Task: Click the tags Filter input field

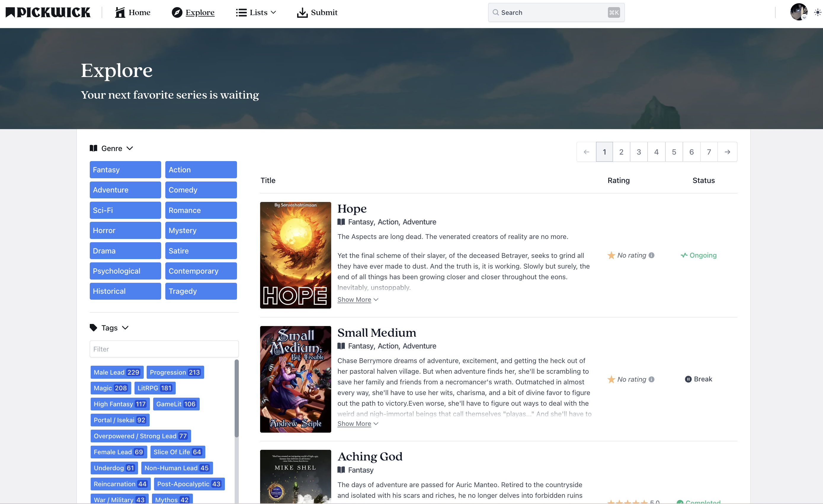Action: point(164,349)
